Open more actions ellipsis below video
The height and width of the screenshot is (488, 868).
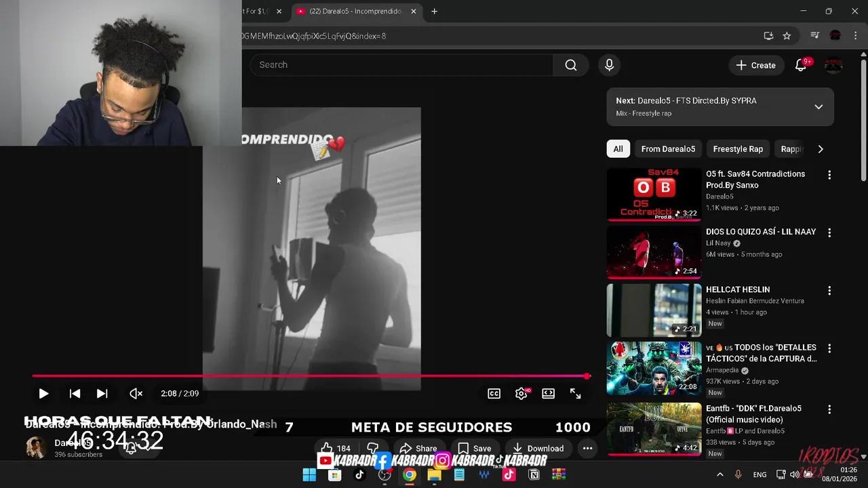click(587, 448)
